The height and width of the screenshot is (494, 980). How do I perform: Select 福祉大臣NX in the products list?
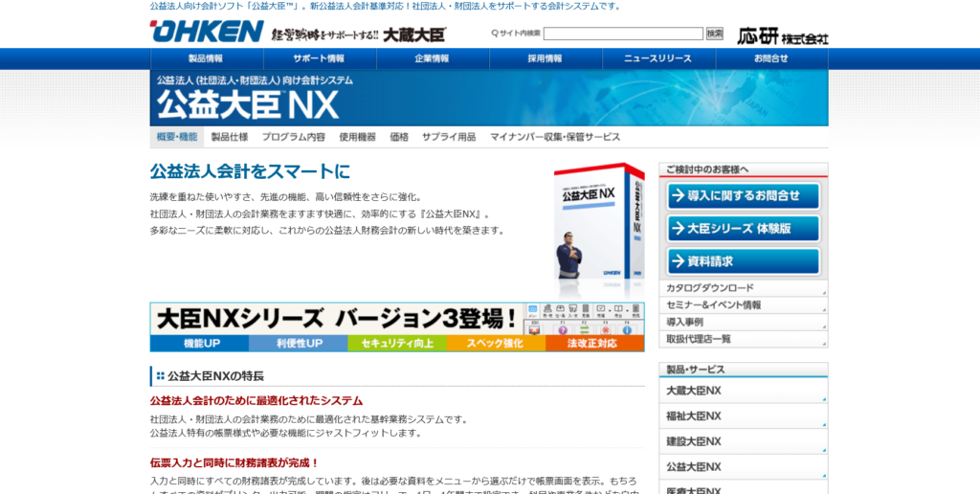pos(743,415)
